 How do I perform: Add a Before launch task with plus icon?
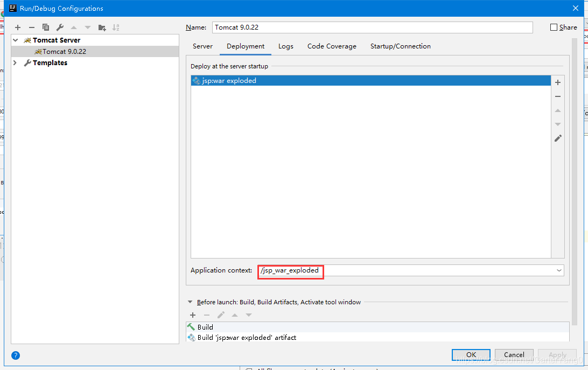[193, 315]
